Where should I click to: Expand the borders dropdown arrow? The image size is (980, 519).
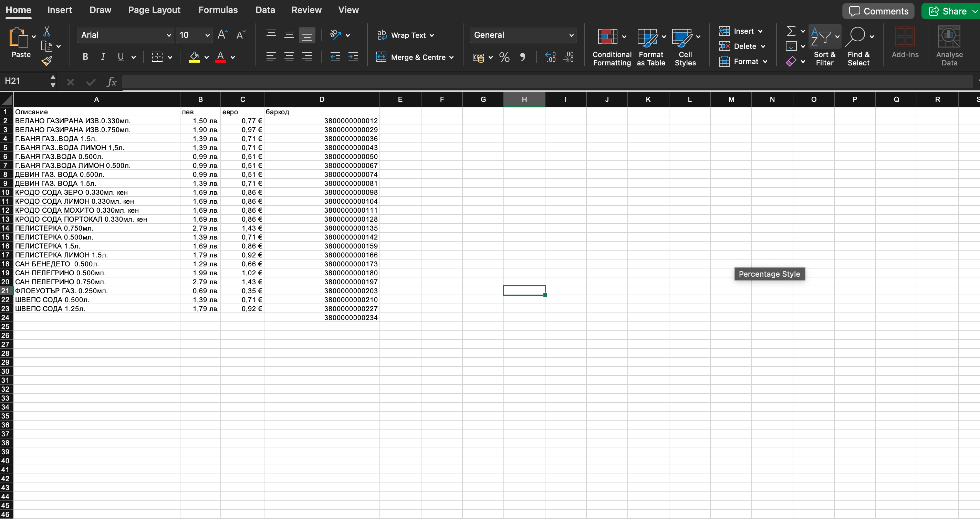pyautogui.click(x=170, y=57)
